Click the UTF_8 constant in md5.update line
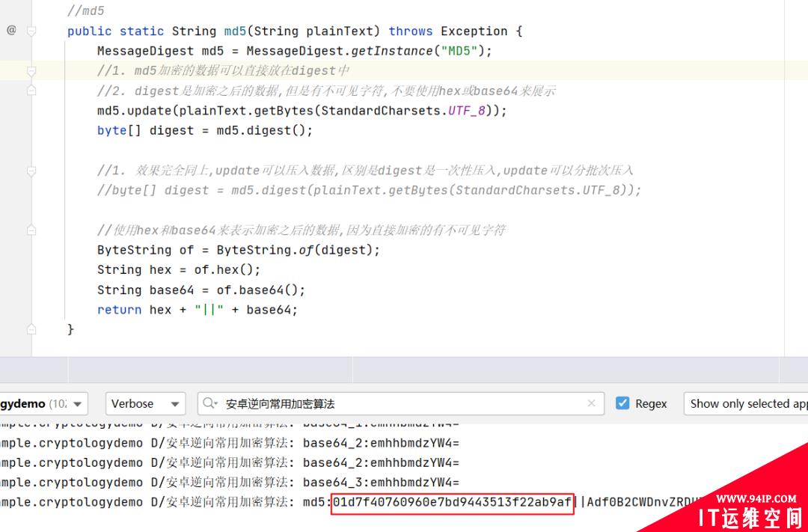The image size is (808, 532). (x=467, y=111)
